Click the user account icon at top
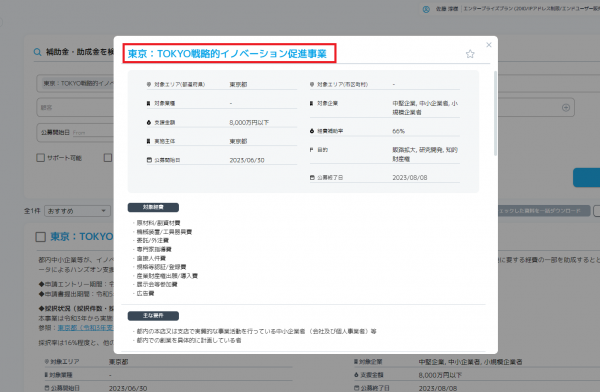This screenshot has height=392, width=600. [x=426, y=9]
